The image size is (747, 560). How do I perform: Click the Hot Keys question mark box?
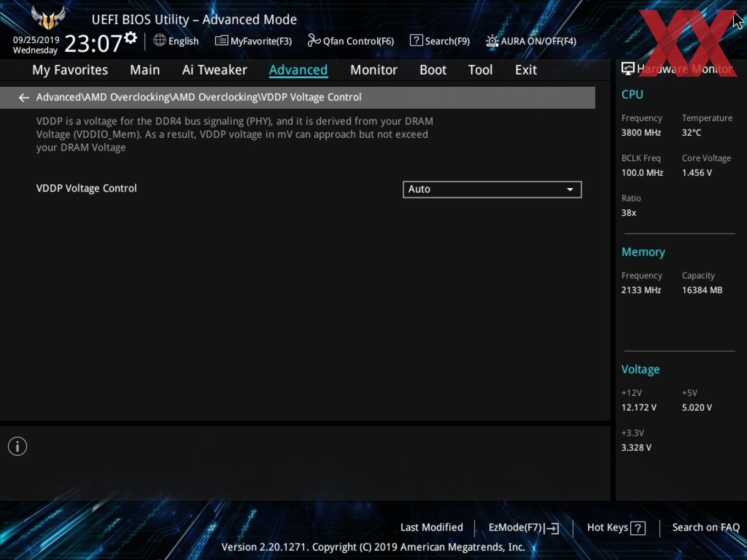click(638, 528)
